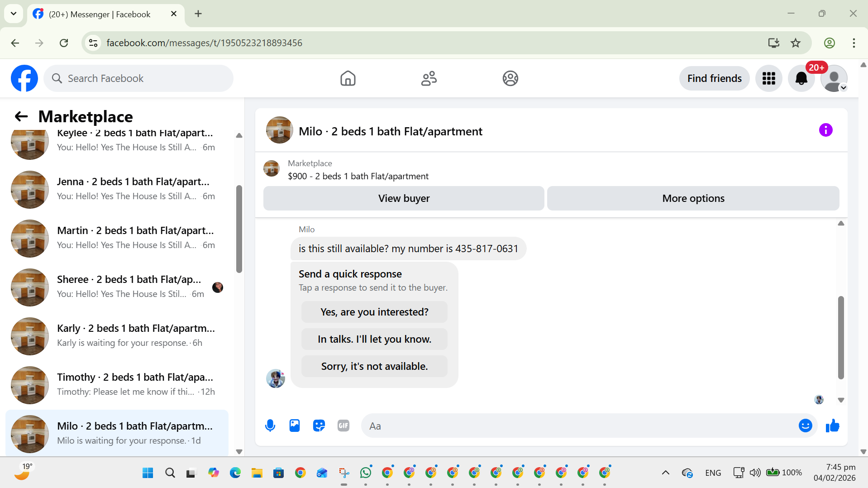Open the GIF picker icon

click(343, 426)
